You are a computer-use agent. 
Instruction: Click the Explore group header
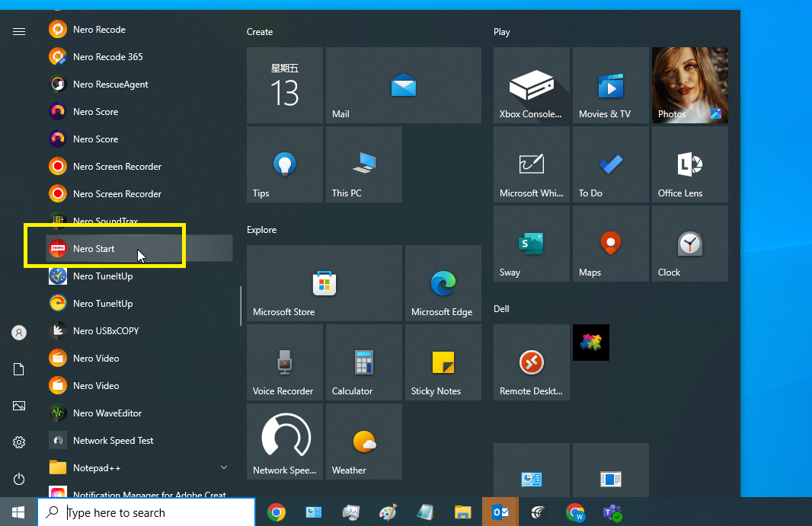click(x=261, y=230)
